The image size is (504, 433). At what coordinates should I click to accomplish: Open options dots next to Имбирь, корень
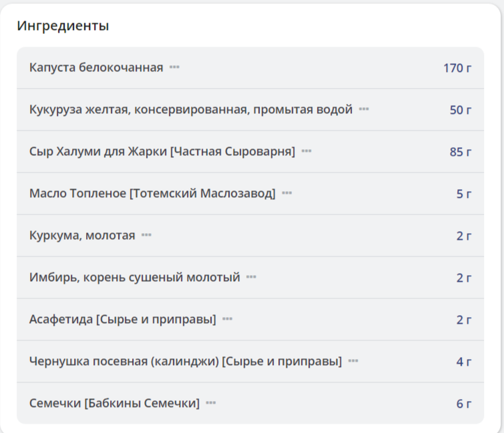[x=251, y=277]
